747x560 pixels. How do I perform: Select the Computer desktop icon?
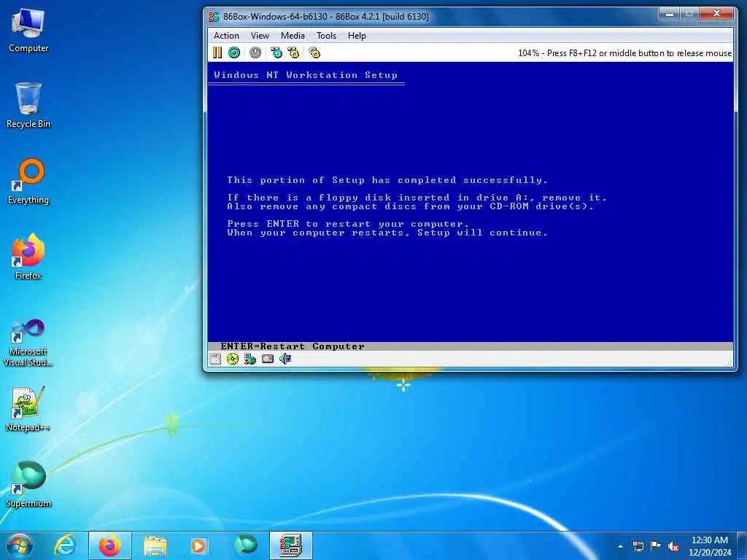pyautogui.click(x=28, y=31)
